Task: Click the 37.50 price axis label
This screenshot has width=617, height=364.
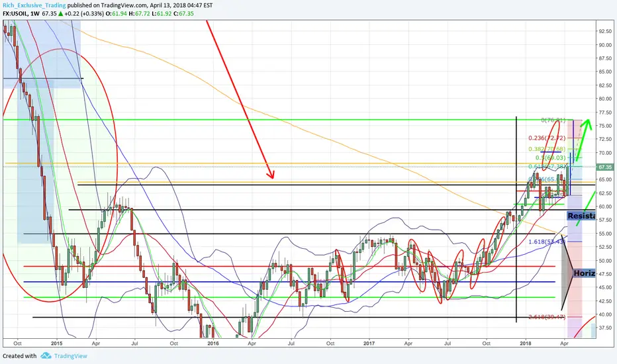Action: 605,328
